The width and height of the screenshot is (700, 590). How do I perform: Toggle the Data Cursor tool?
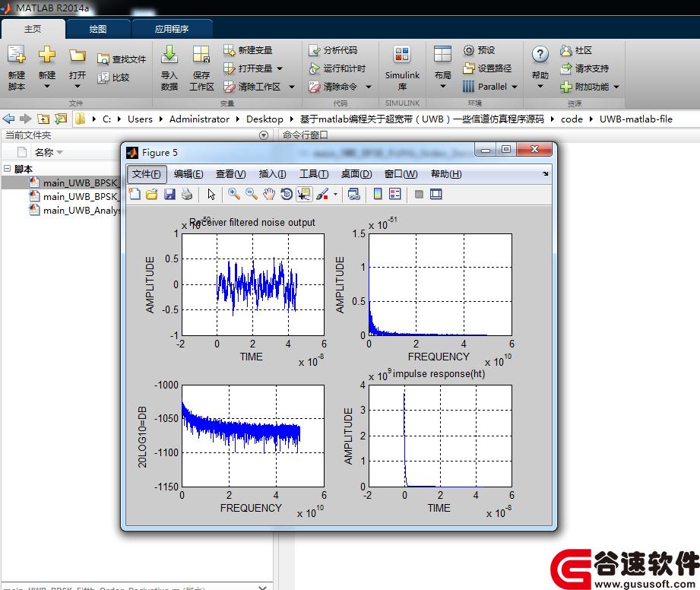[304, 195]
